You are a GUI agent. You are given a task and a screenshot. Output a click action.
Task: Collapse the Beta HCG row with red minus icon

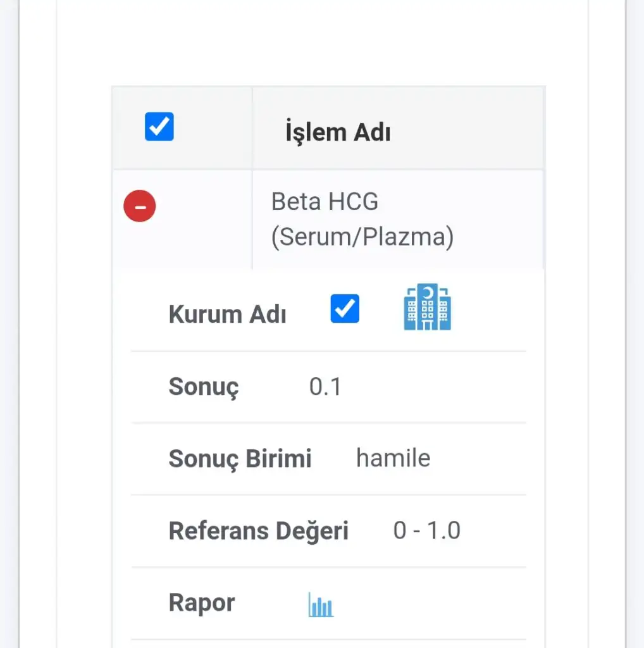coord(140,206)
